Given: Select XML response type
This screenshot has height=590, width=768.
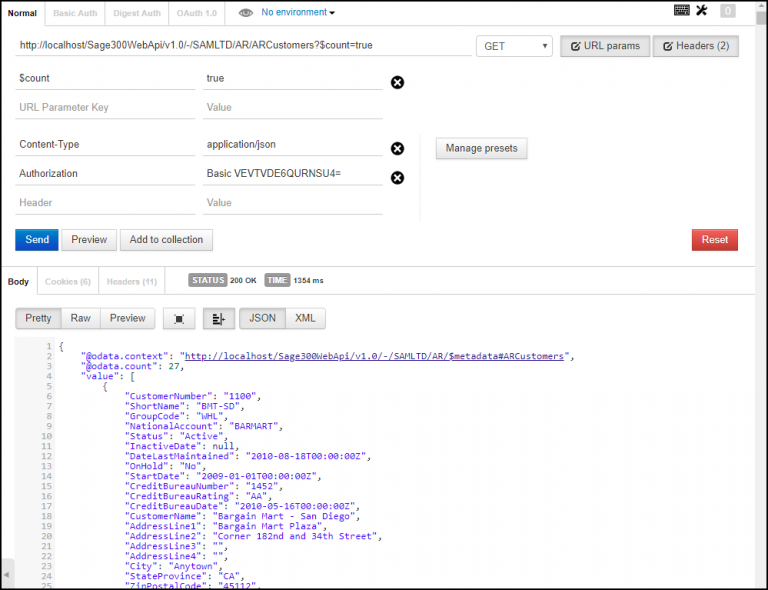Looking at the screenshot, I should 305,318.
